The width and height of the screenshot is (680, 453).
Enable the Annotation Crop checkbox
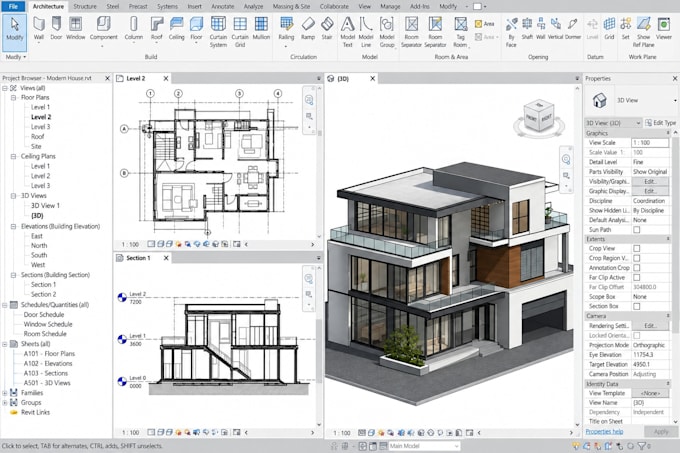(x=637, y=268)
